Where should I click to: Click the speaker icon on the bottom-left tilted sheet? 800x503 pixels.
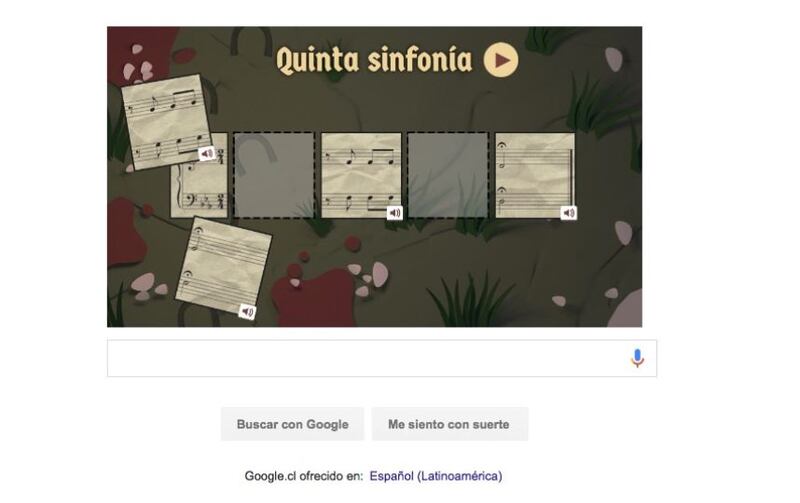(x=247, y=311)
